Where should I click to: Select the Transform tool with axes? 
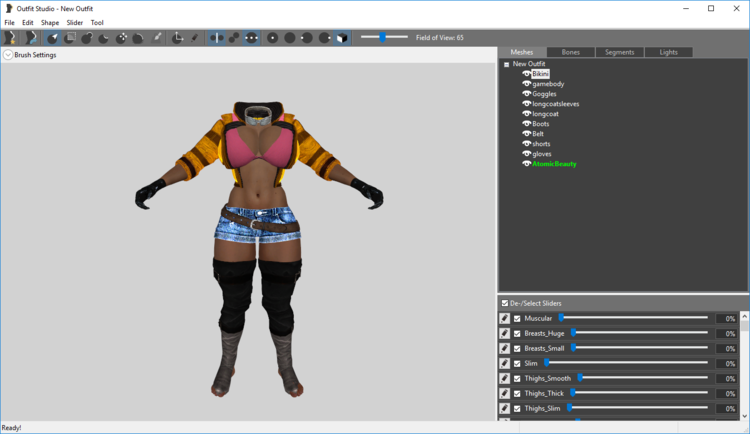tap(177, 38)
